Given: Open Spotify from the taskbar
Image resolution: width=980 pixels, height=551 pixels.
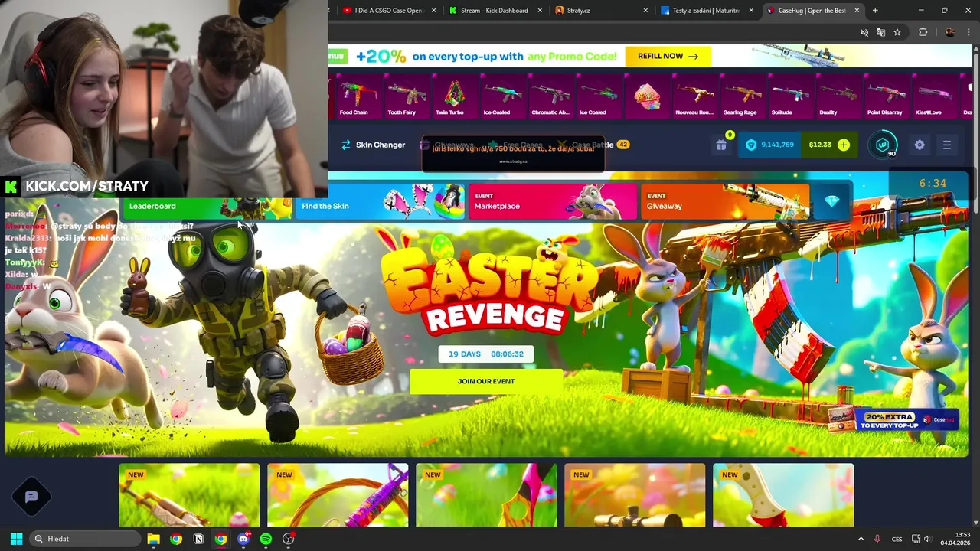Looking at the screenshot, I should point(266,539).
